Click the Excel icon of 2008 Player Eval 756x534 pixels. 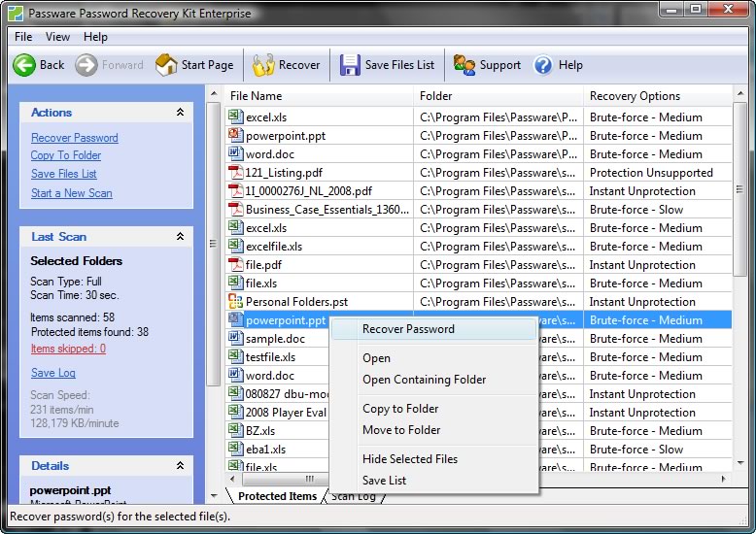tap(236, 412)
